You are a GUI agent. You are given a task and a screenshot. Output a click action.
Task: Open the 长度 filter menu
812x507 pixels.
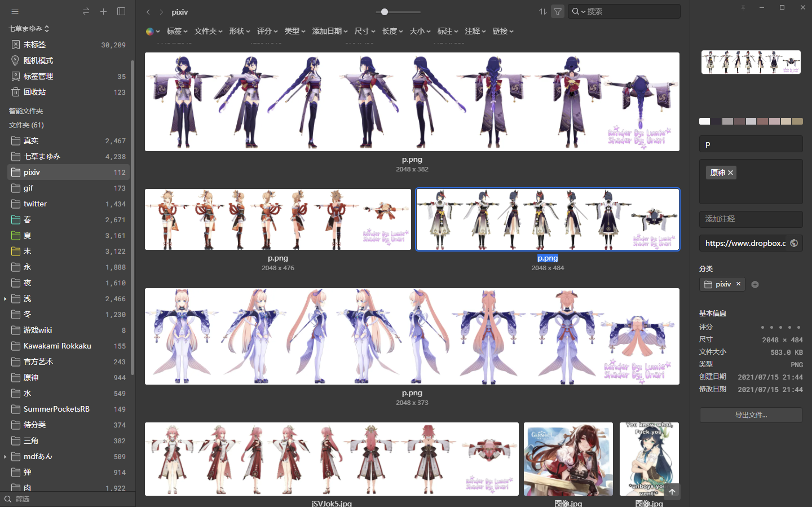392,32
